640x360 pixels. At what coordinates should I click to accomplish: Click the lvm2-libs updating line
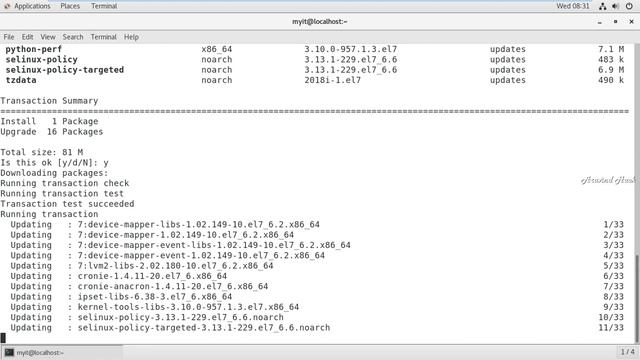tap(142, 266)
